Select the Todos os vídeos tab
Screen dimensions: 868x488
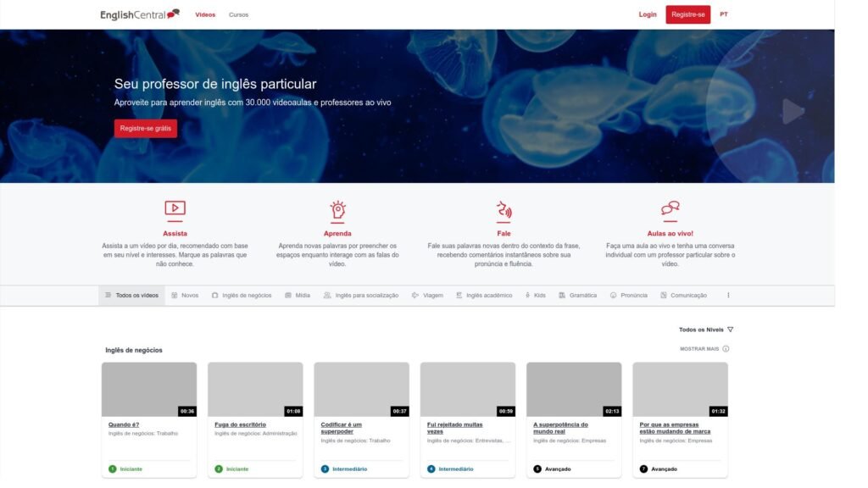coord(131,296)
